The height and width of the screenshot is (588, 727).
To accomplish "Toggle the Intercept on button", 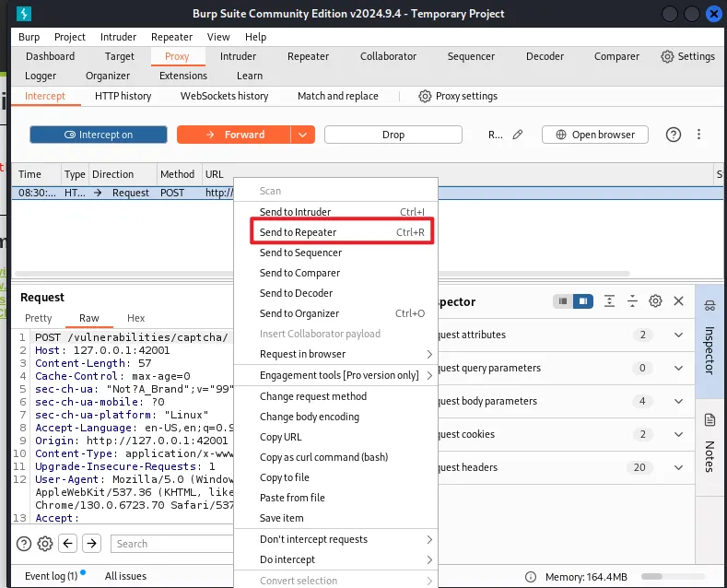I will (x=99, y=135).
